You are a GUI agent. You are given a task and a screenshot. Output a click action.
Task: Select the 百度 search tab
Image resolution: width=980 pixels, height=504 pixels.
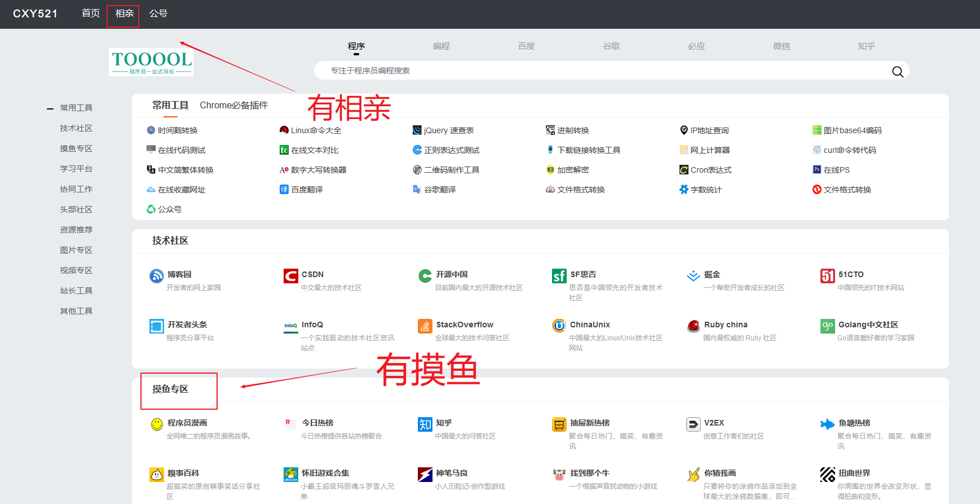(x=526, y=46)
